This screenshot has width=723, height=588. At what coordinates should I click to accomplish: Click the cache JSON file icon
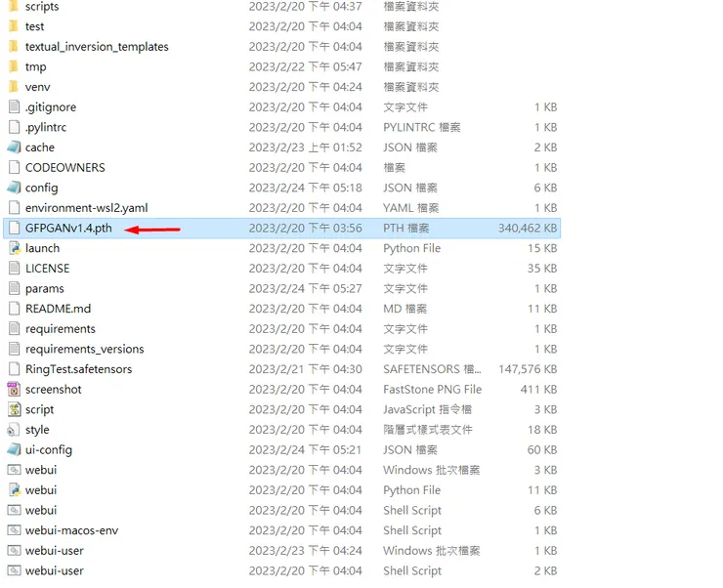[x=15, y=147]
